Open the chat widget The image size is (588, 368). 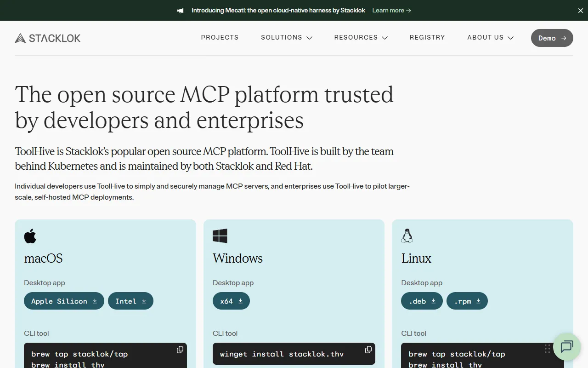point(567,347)
